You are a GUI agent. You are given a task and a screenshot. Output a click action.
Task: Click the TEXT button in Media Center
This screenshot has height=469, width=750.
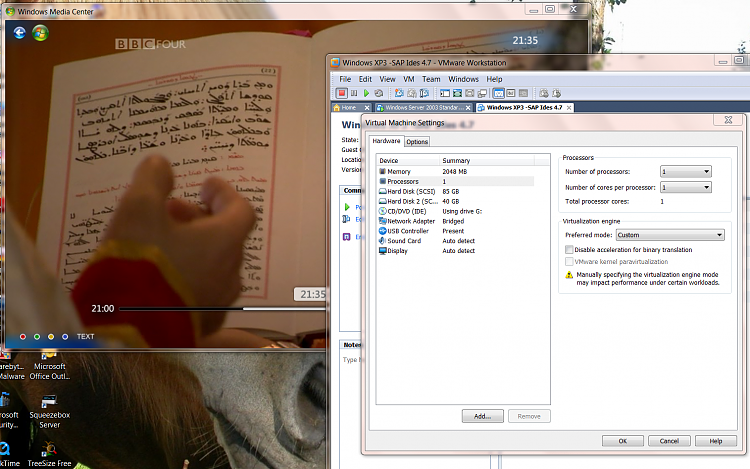86,337
